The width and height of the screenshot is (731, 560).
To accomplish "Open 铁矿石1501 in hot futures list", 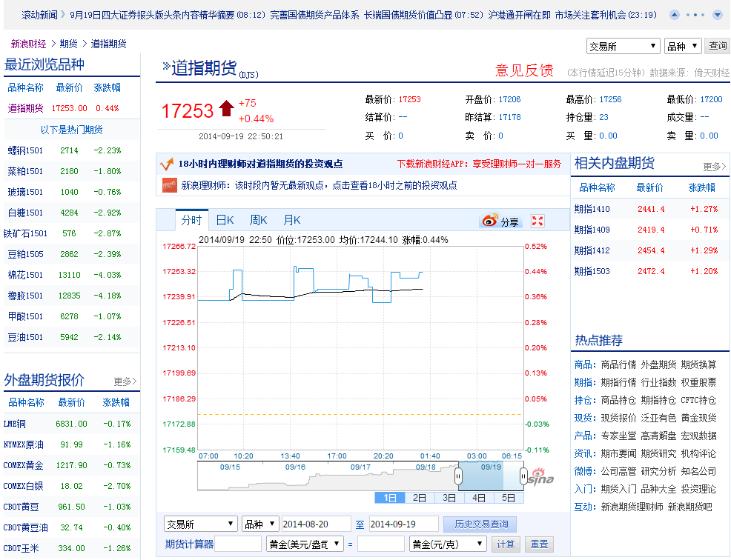I will click(25, 233).
